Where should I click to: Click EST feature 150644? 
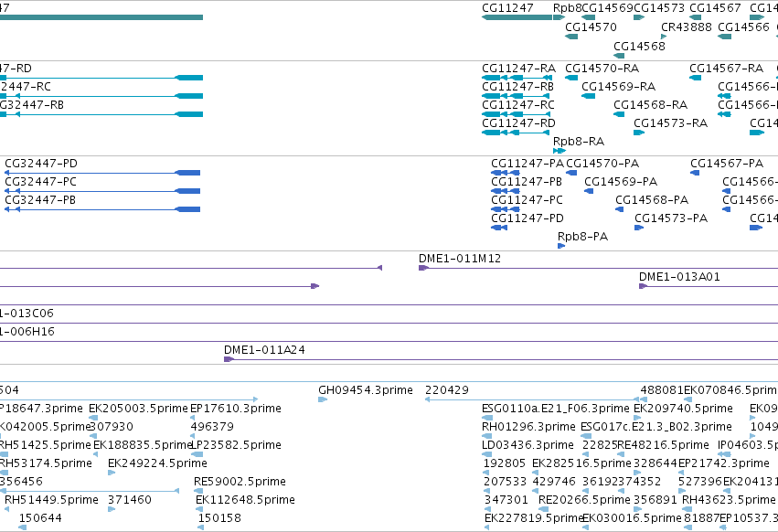pyautogui.click(x=40, y=518)
